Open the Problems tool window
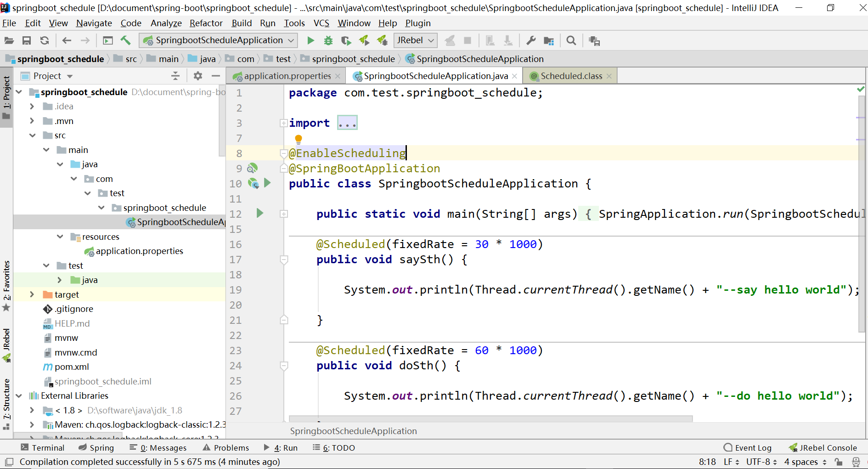This screenshot has height=469, width=868. click(226, 447)
